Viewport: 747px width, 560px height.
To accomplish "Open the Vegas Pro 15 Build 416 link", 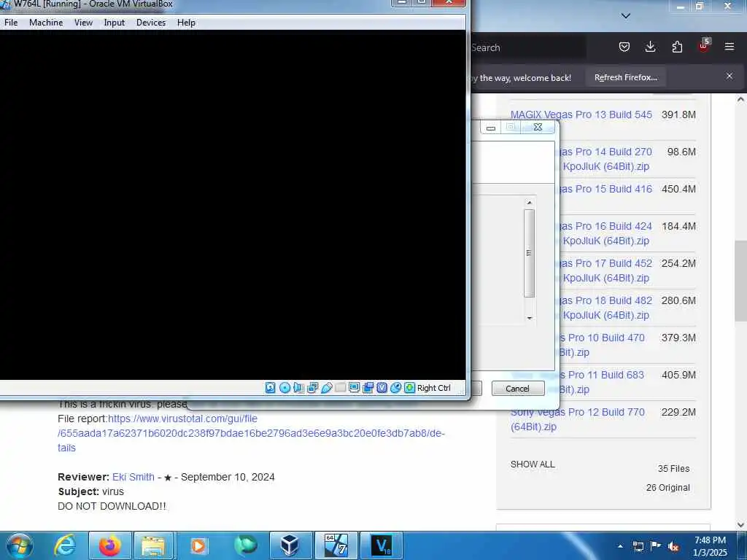I will click(605, 189).
